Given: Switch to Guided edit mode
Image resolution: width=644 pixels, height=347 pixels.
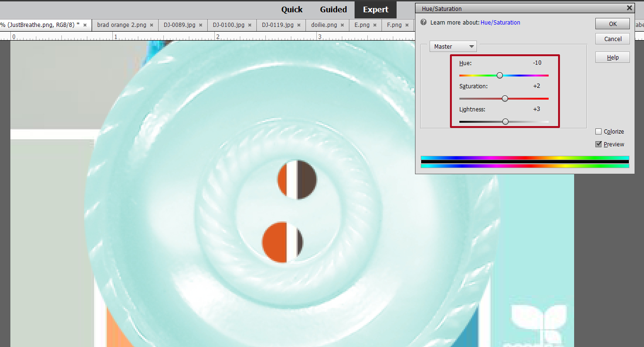Looking at the screenshot, I should (333, 9).
